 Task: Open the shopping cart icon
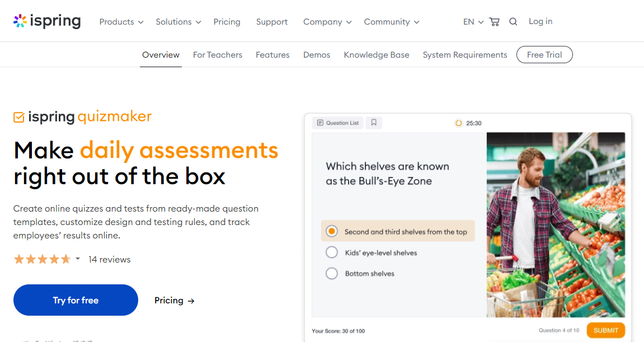pyautogui.click(x=494, y=22)
